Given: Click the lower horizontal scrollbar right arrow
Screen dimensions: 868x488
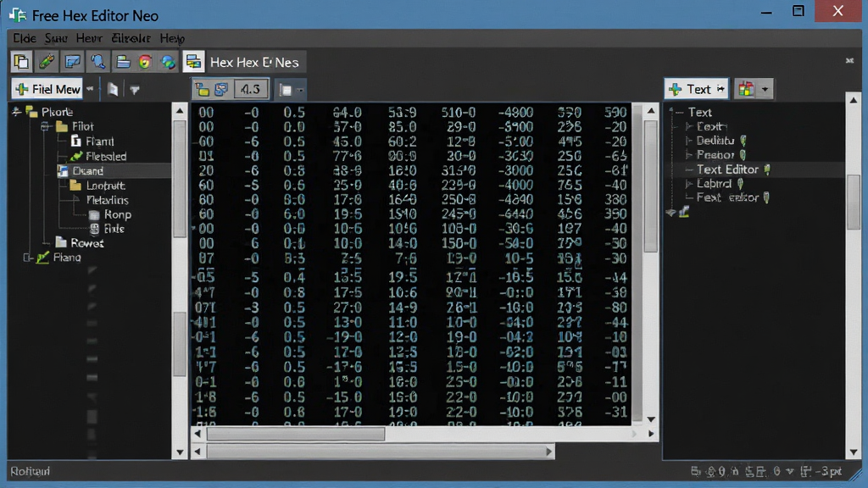Looking at the screenshot, I should pos(548,452).
